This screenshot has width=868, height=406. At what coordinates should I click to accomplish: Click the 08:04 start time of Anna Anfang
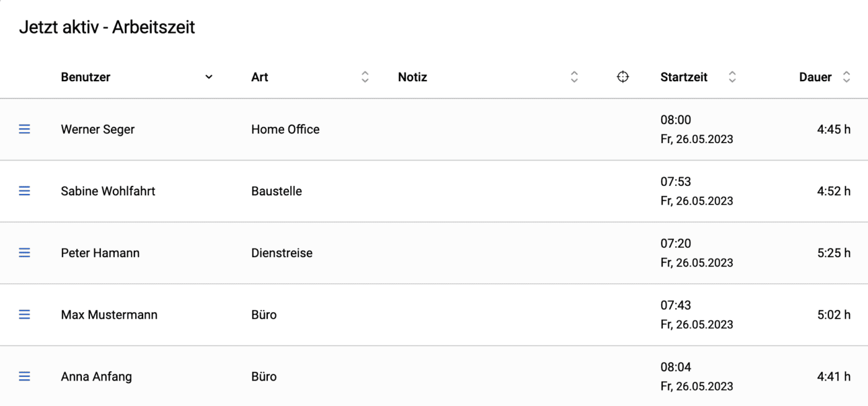coord(676,367)
